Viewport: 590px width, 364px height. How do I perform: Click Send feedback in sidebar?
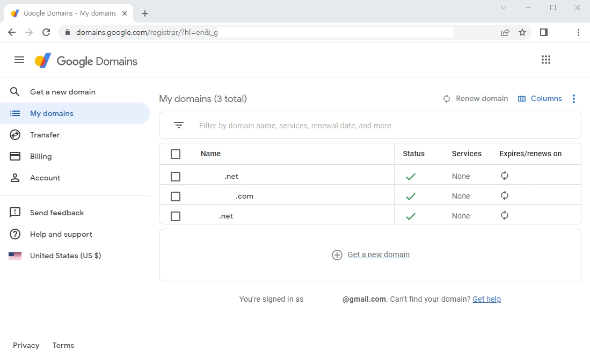coord(75,213)
